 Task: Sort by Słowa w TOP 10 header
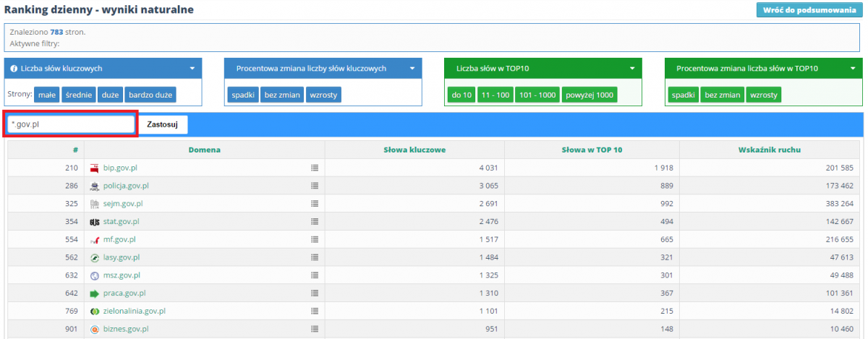pyautogui.click(x=592, y=150)
